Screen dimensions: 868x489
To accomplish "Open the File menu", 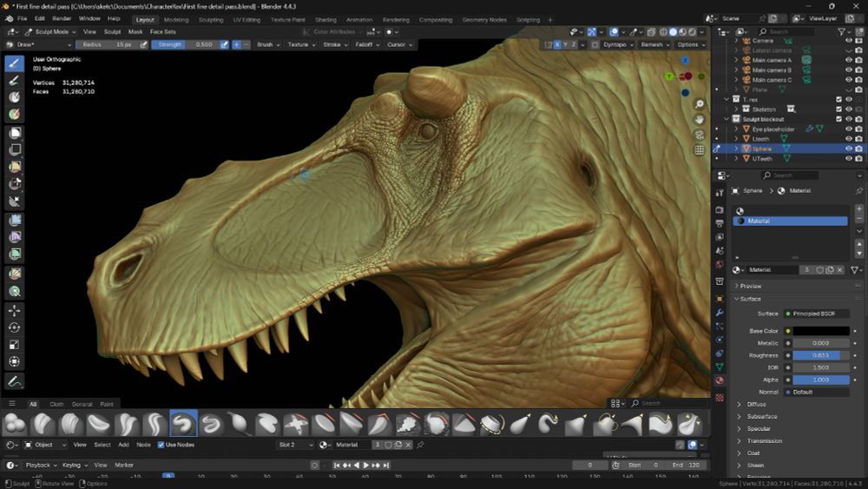I will click(23, 19).
